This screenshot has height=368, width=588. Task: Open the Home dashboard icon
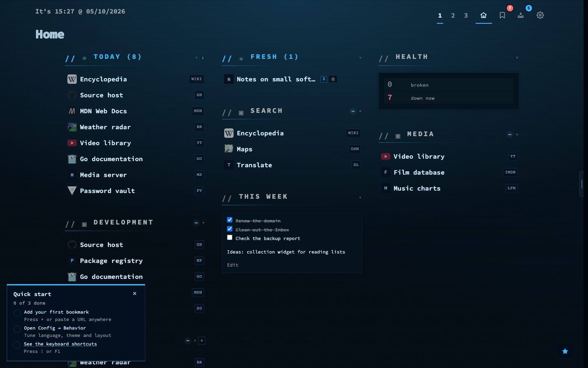[483, 15]
